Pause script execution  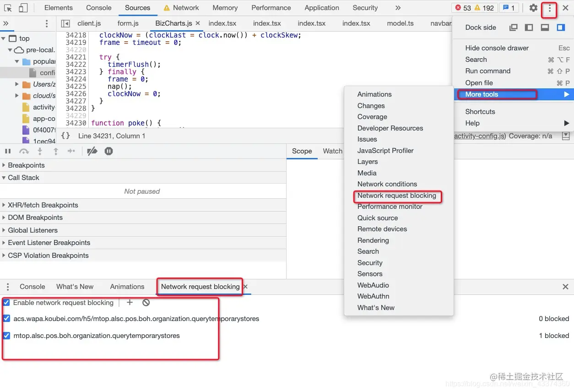[8, 151]
